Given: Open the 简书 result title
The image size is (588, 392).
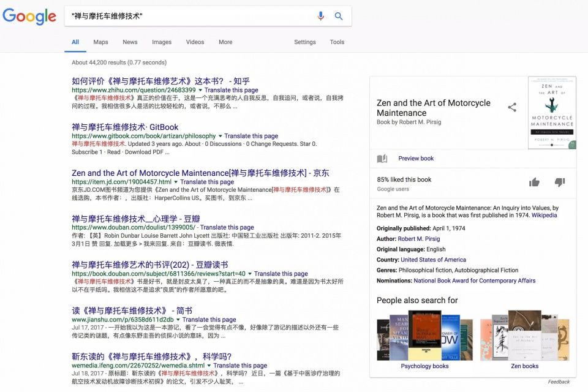Looking at the screenshot, I should (132, 311).
